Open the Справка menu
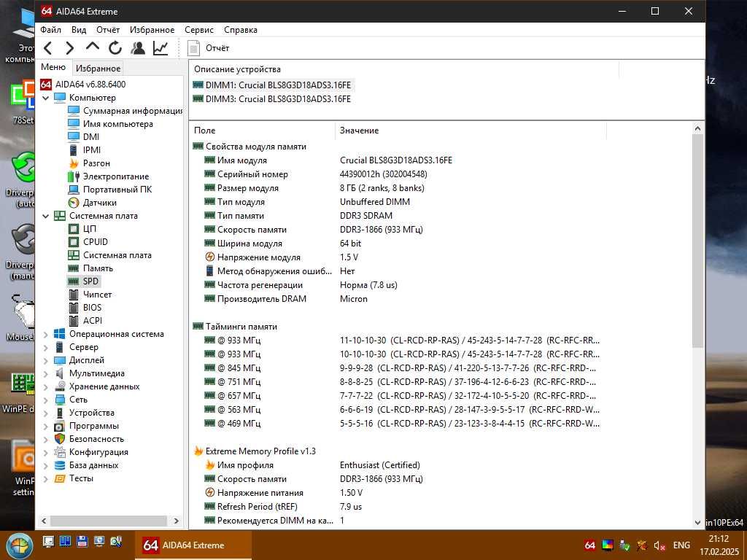This screenshot has height=560, width=747. tap(241, 29)
